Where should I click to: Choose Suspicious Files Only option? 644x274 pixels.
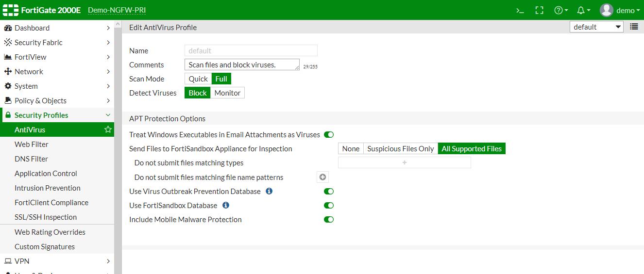pyautogui.click(x=400, y=149)
